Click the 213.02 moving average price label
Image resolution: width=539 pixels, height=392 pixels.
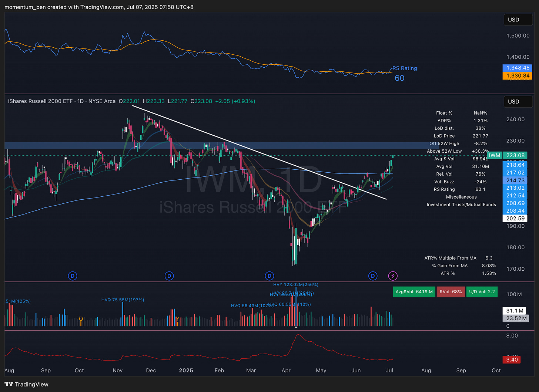click(516, 188)
